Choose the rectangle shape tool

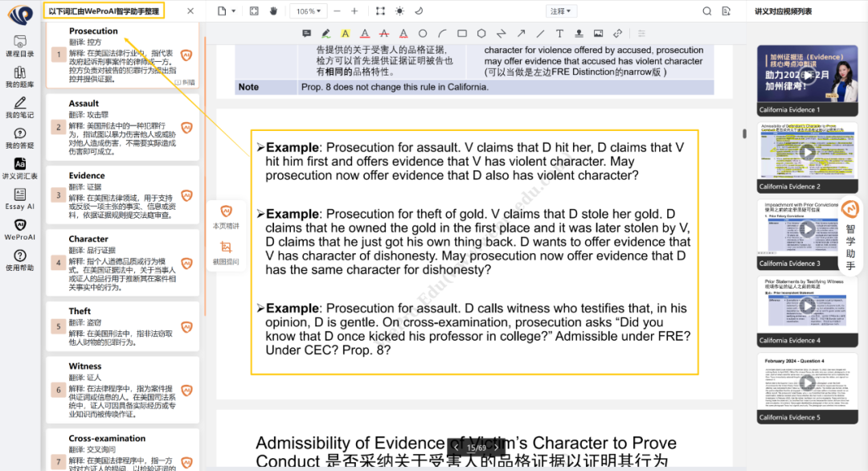(462, 34)
